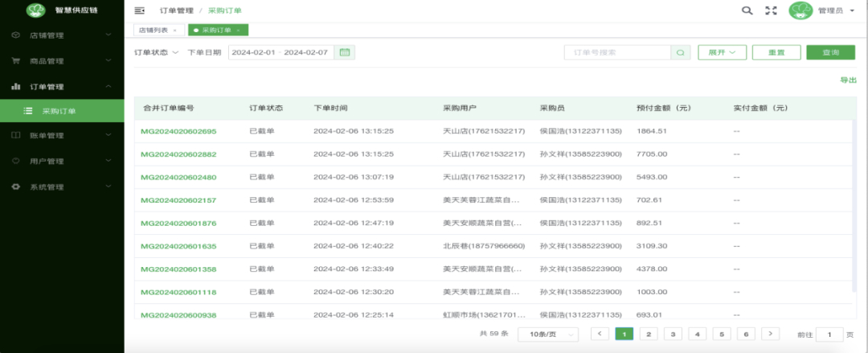Click the 重置 button
The width and height of the screenshot is (868, 353).
coord(776,52)
